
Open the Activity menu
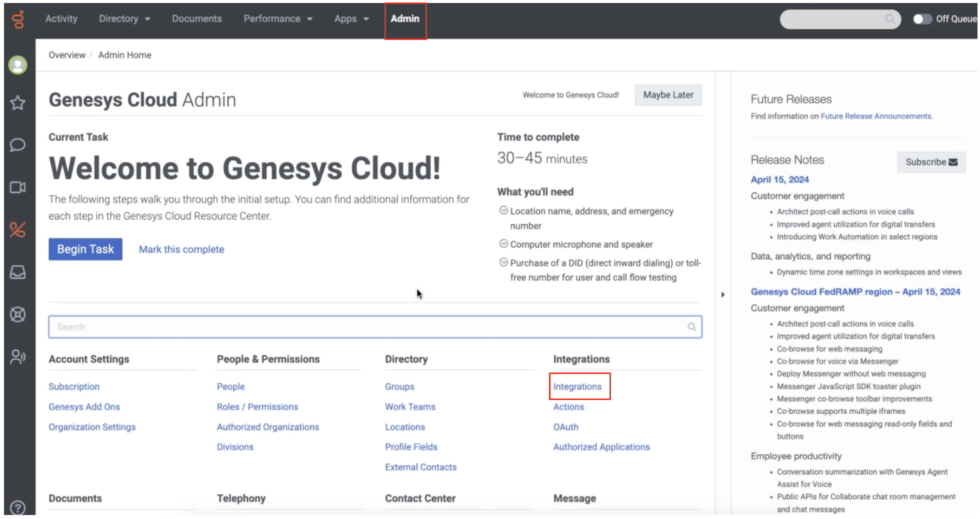(61, 19)
